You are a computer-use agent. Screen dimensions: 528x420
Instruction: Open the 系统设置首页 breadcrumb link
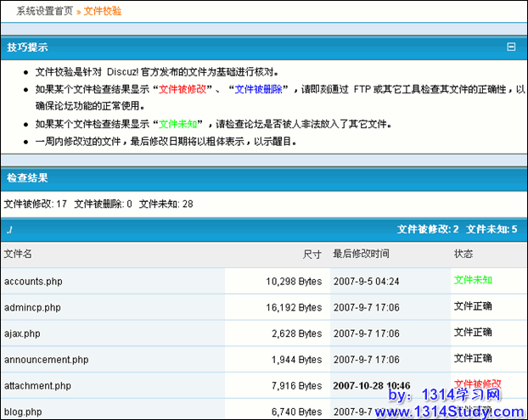point(44,12)
